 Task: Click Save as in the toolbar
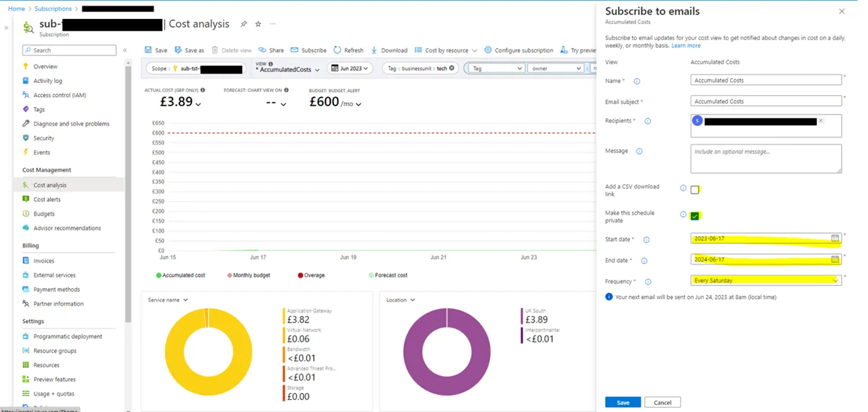tap(189, 50)
